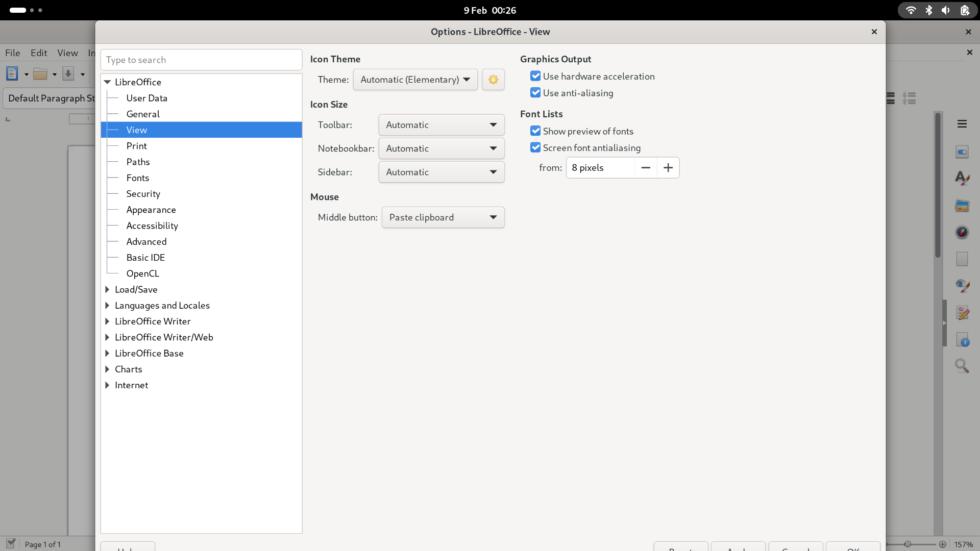980x551 pixels.
Task: Open the Manage Changes deck in Writer sidebar
Action: [962, 313]
